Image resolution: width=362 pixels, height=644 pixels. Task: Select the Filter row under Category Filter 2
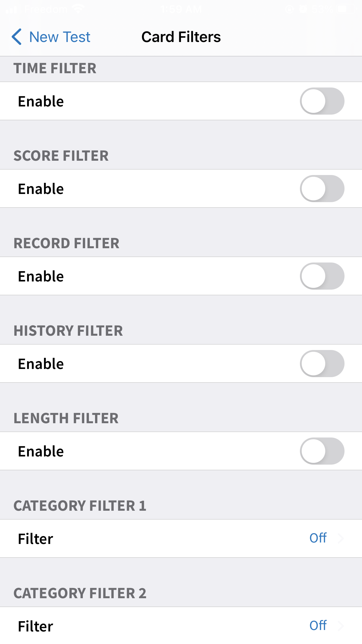(181, 626)
